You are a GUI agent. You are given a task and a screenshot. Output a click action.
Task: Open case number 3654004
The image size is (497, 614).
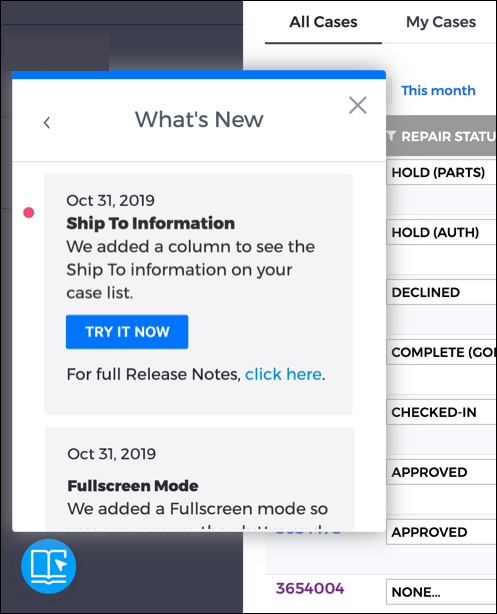point(310,589)
